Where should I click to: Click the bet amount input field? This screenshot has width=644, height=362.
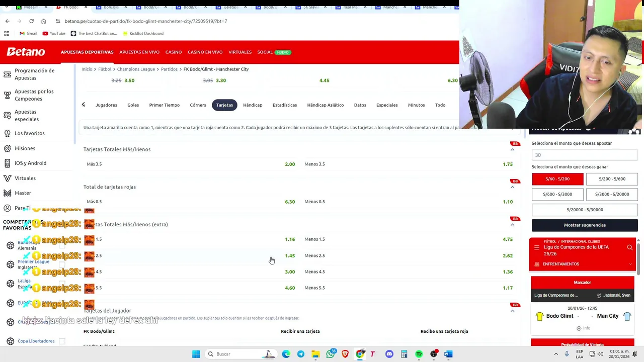(585, 155)
